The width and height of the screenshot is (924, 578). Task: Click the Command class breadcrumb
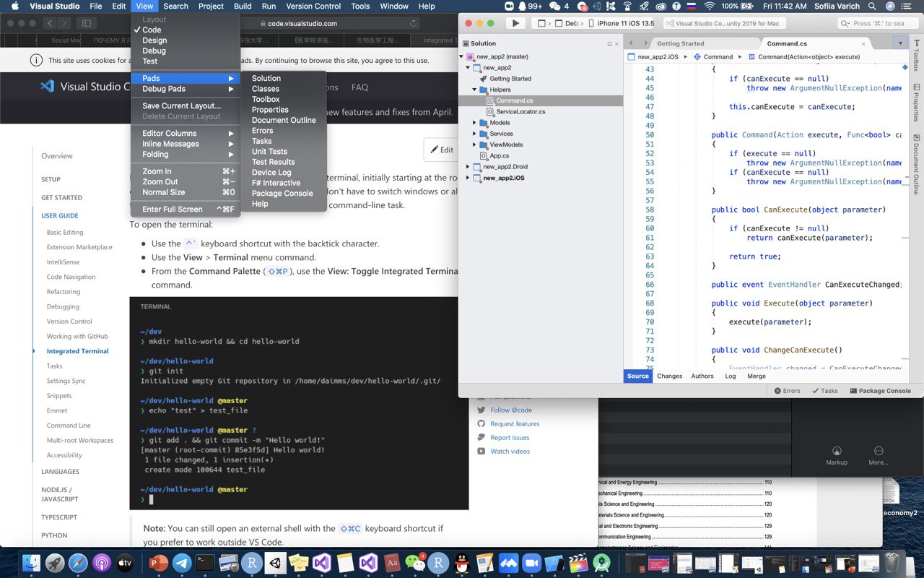(713, 56)
